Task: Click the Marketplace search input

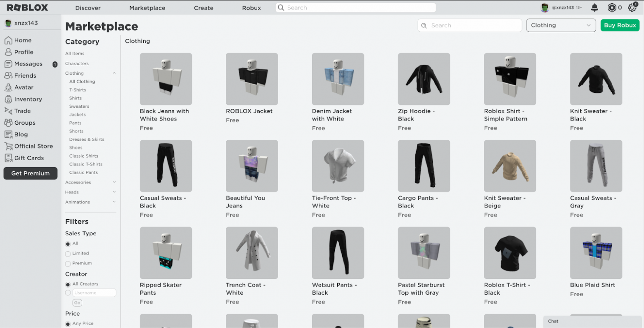Action: pyautogui.click(x=470, y=25)
